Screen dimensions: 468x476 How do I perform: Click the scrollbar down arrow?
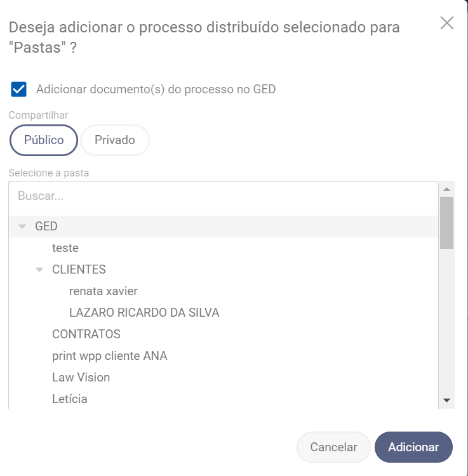446,400
